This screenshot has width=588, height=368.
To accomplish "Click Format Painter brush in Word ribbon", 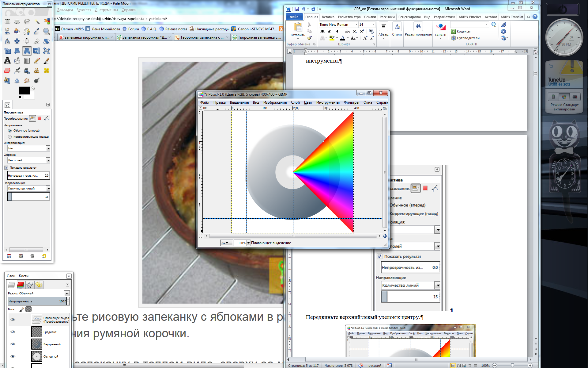I will (x=309, y=38).
